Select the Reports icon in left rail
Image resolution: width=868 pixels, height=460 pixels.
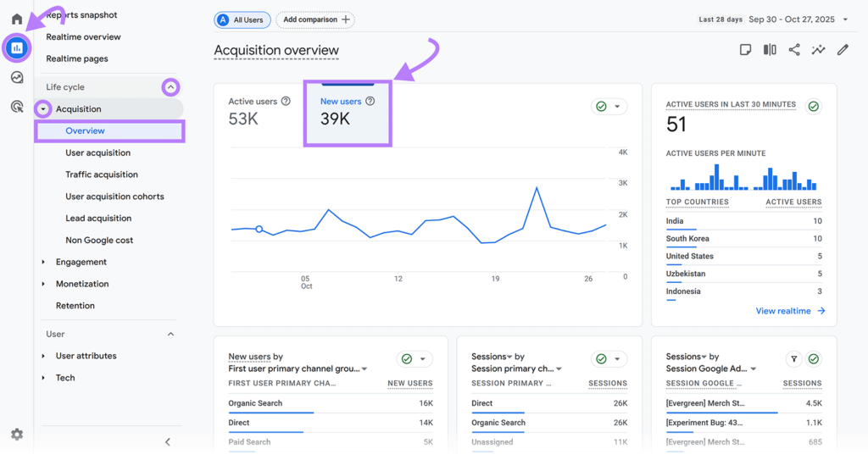[x=17, y=48]
